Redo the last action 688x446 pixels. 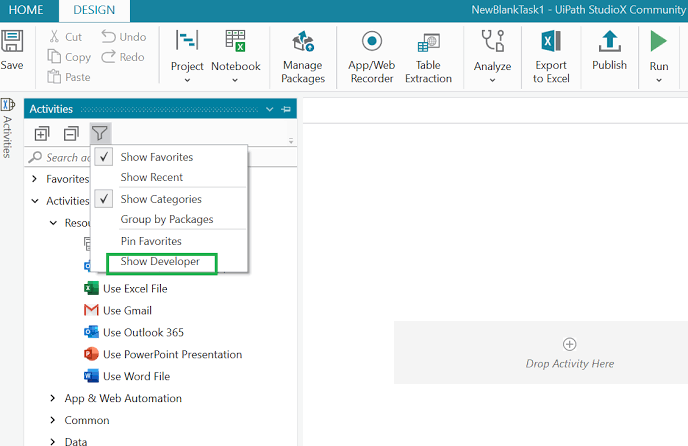(x=123, y=57)
